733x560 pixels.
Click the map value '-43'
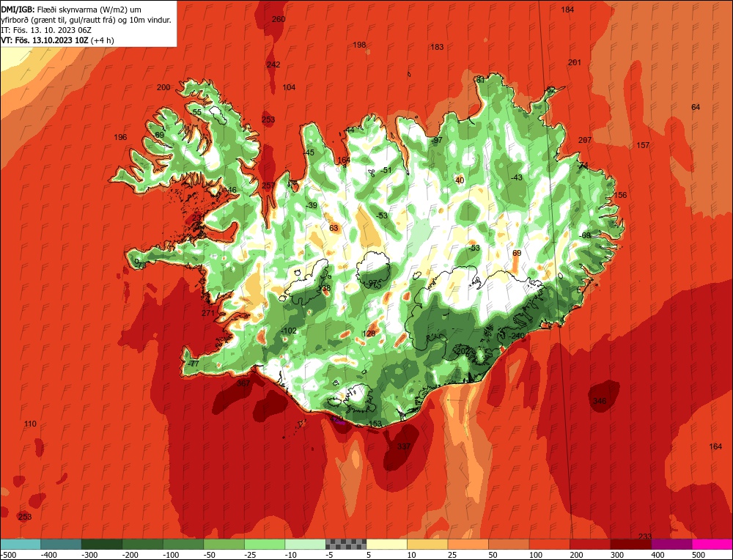(517, 177)
